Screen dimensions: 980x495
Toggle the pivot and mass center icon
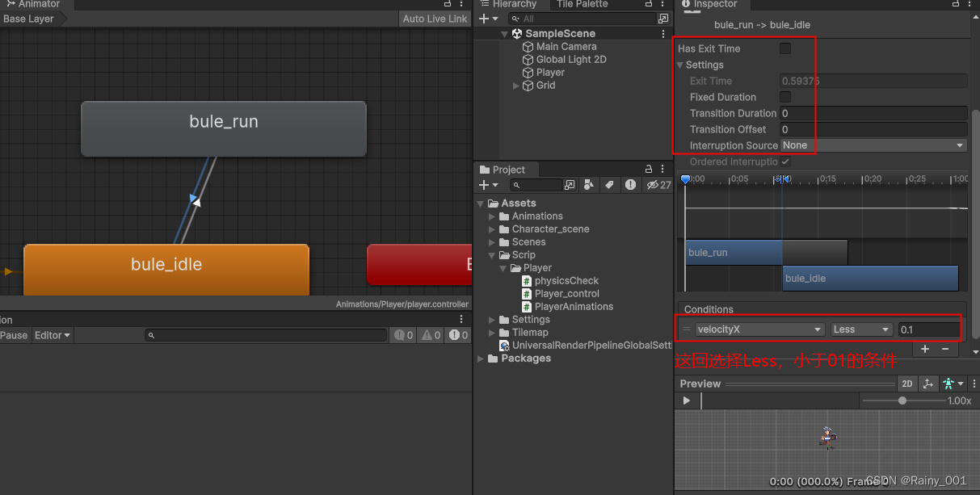928,384
